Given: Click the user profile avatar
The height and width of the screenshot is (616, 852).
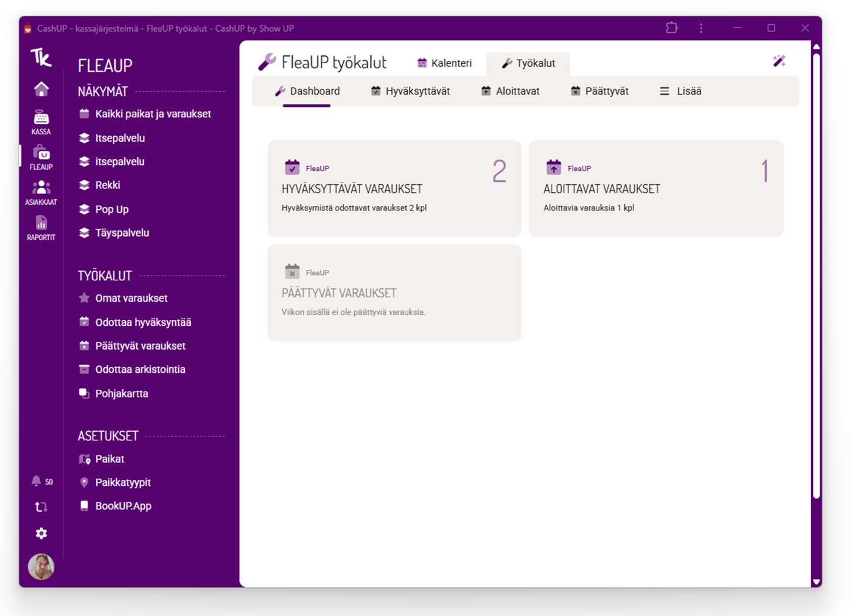Looking at the screenshot, I should [x=41, y=567].
